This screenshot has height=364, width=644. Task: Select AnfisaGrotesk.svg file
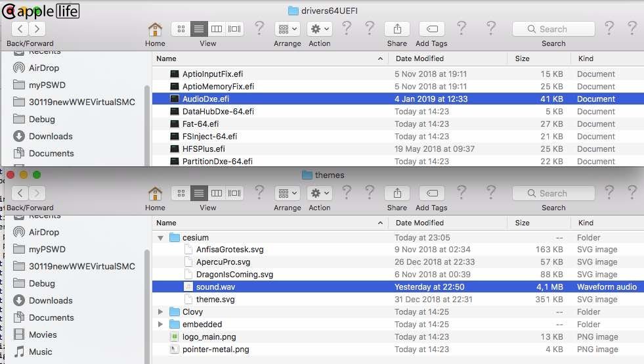point(398,250)
